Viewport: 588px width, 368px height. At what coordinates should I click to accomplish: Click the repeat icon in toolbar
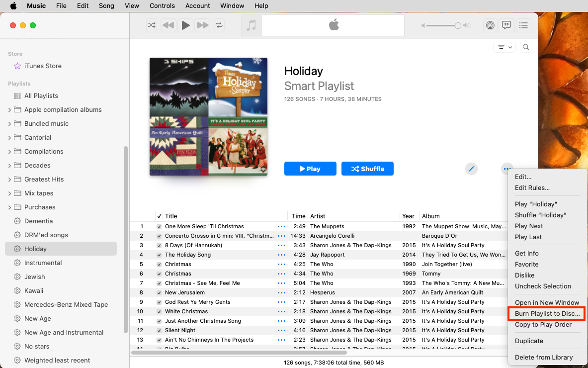coord(219,25)
